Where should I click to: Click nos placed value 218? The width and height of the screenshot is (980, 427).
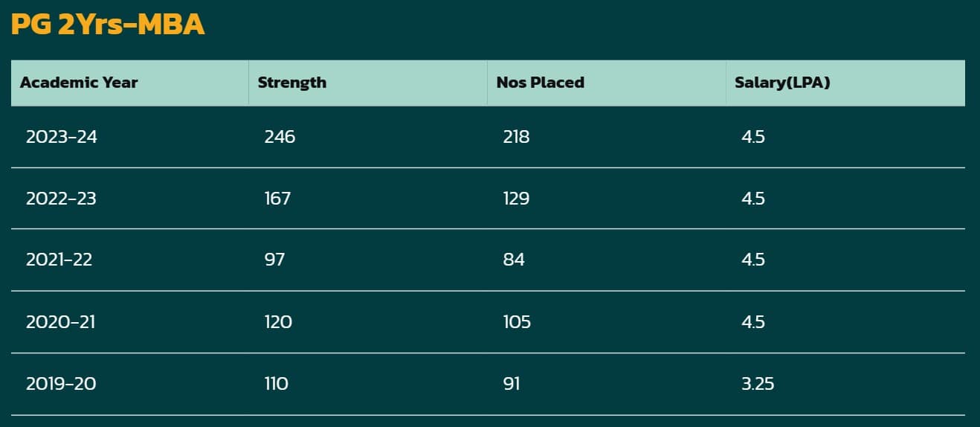click(x=516, y=137)
